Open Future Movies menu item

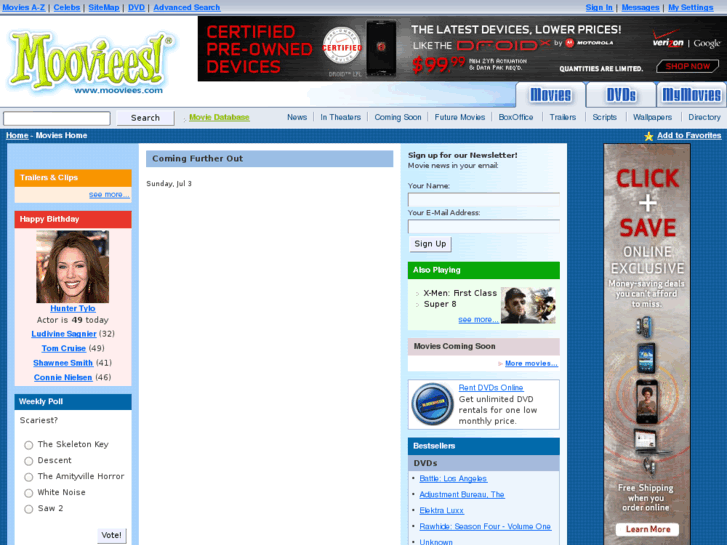[x=459, y=117]
